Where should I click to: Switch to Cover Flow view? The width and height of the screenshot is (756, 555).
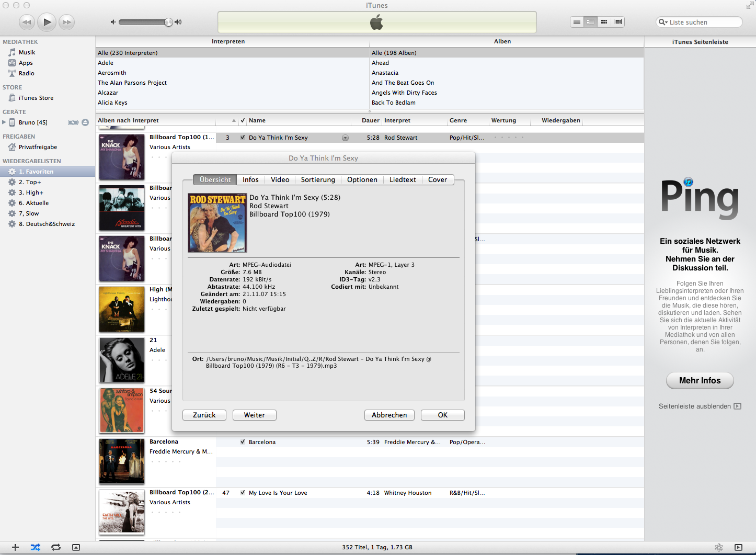(x=617, y=22)
